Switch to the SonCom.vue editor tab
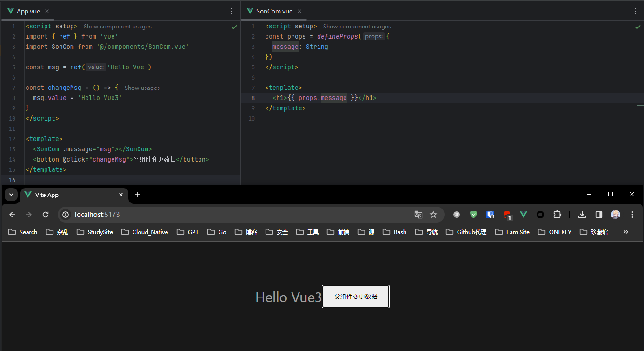This screenshot has height=351, width=644. [274, 11]
